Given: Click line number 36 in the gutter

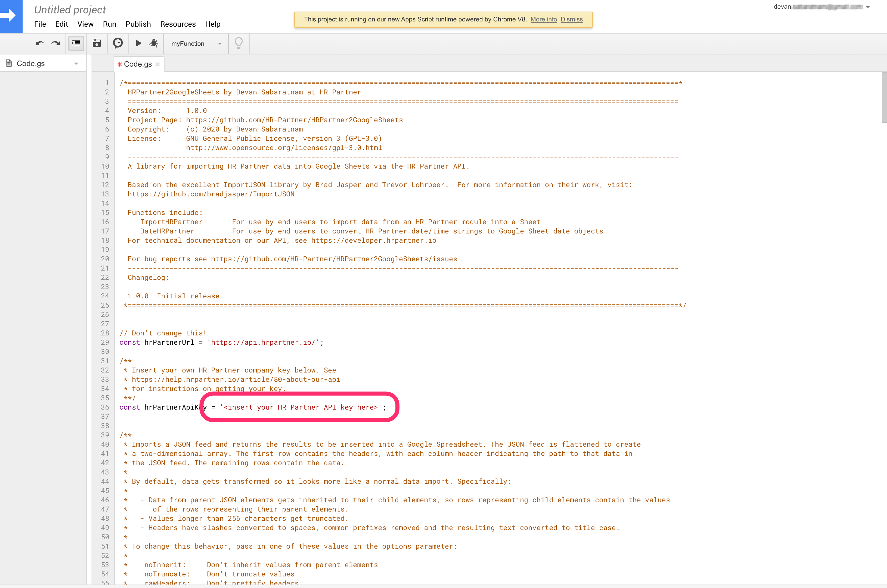Looking at the screenshot, I should tap(105, 407).
